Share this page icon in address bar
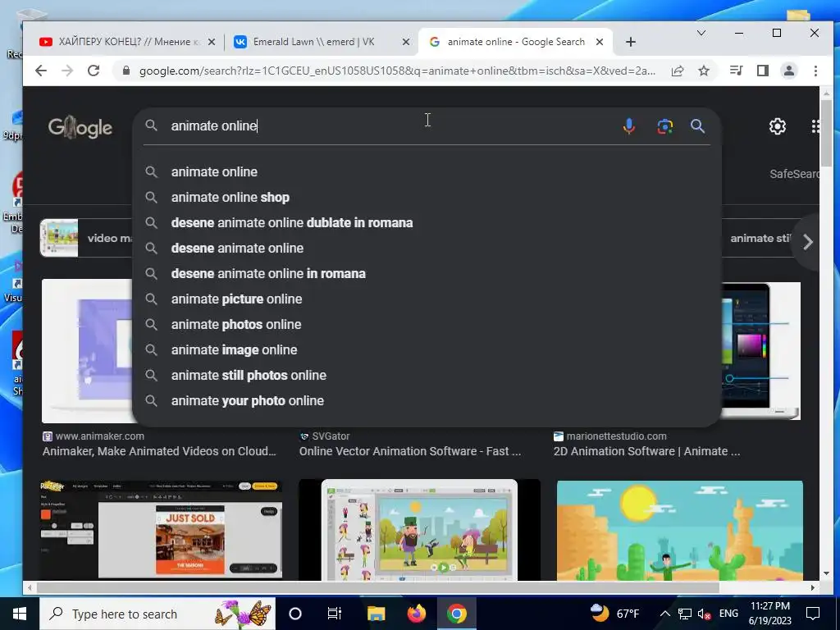Screen dimensions: 840x630 [678, 71]
